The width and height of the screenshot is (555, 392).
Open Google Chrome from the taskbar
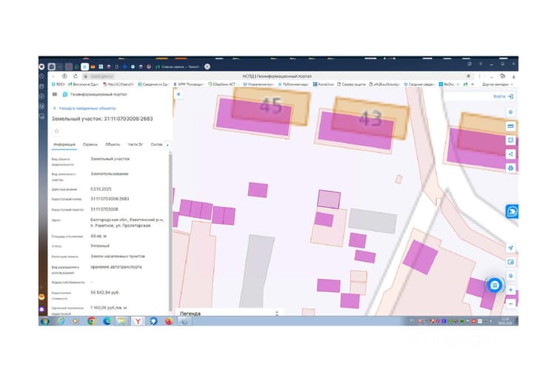pos(91,321)
